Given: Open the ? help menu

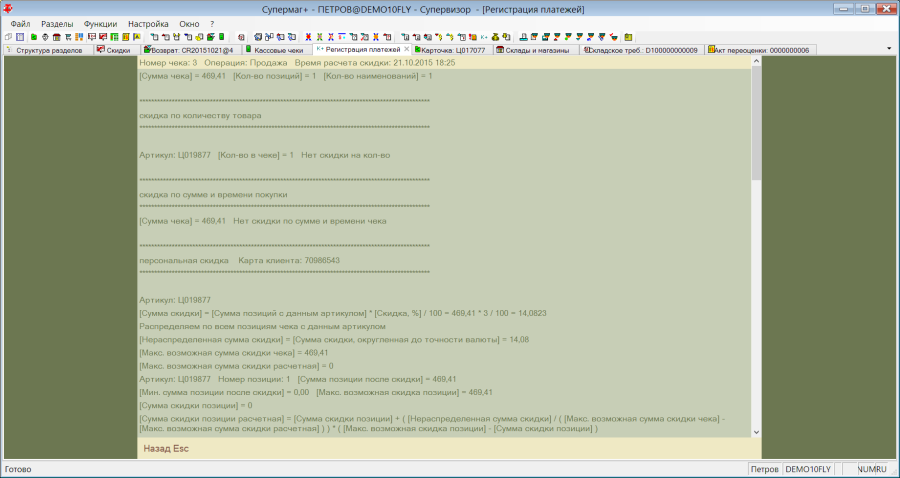Looking at the screenshot, I should 212,24.
